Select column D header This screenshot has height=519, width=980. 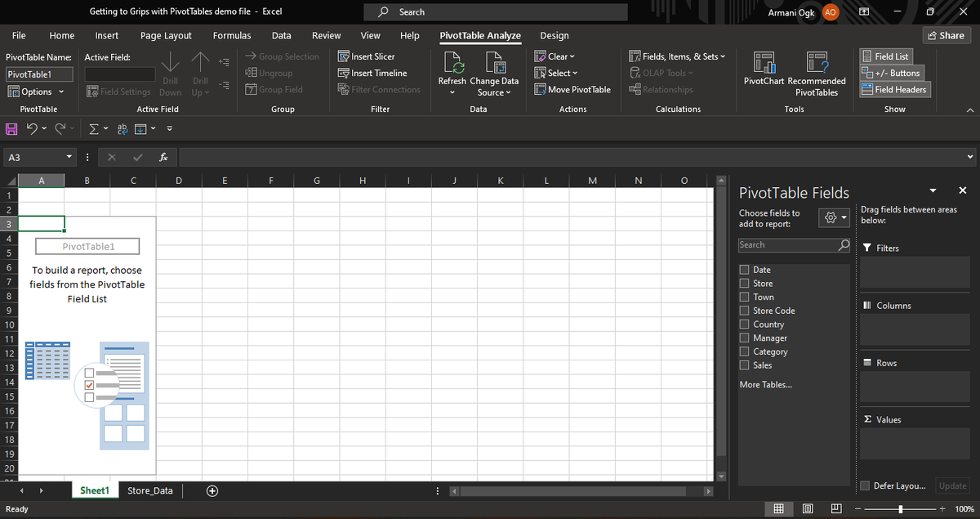(x=179, y=180)
